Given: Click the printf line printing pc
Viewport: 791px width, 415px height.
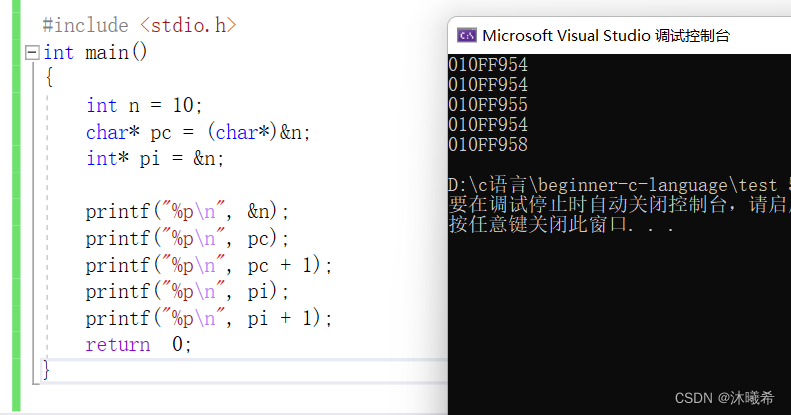Looking at the screenshot, I should pos(187,238).
